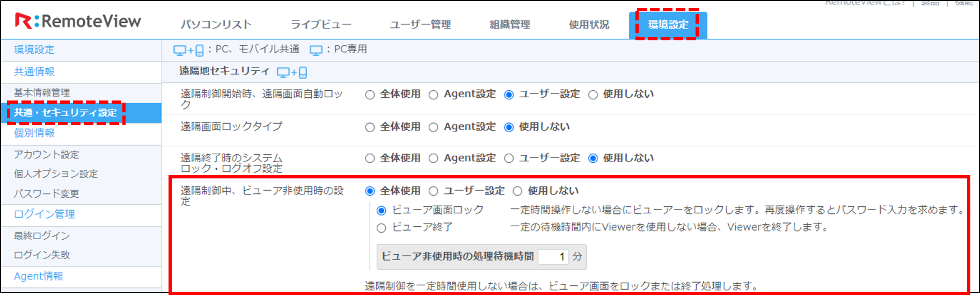Switch to the ライブビュー tab
The image size is (980, 295).
click(x=321, y=25)
